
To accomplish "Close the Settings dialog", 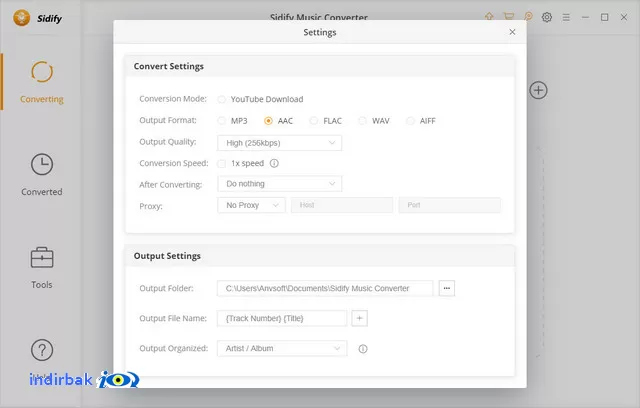I will point(512,32).
